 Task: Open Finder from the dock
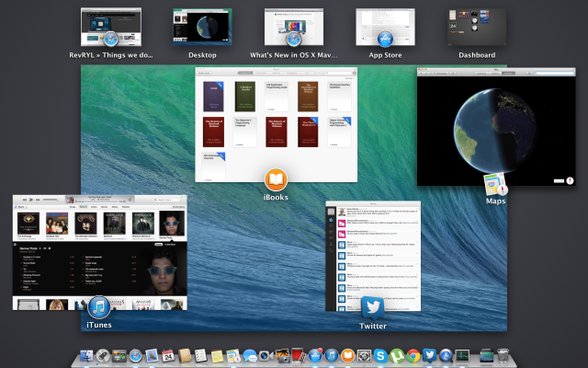coord(87,355)
